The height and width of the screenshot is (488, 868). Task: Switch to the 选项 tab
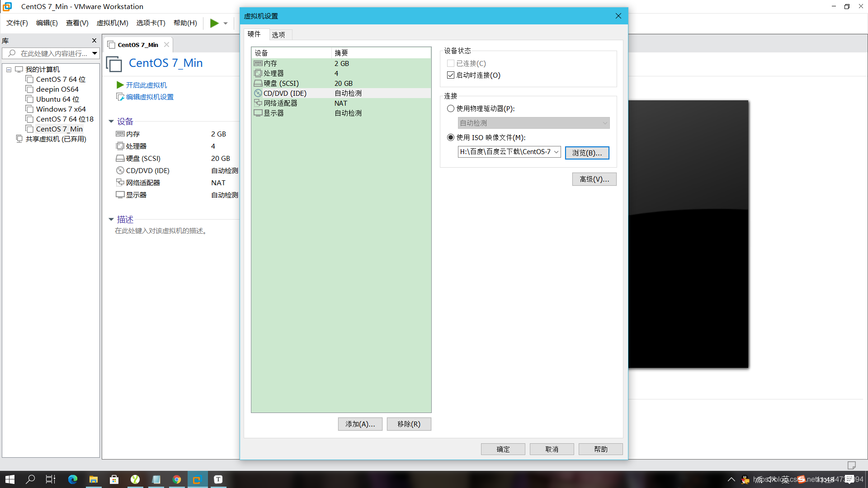[279, 34]
